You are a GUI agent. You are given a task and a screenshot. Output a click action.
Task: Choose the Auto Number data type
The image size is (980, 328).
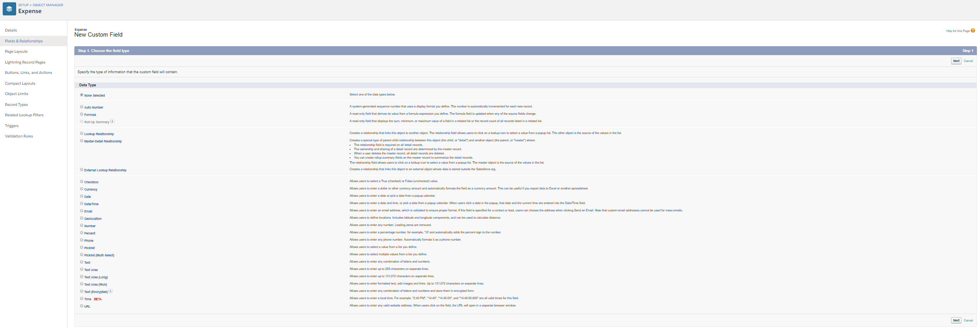(82, 107)
